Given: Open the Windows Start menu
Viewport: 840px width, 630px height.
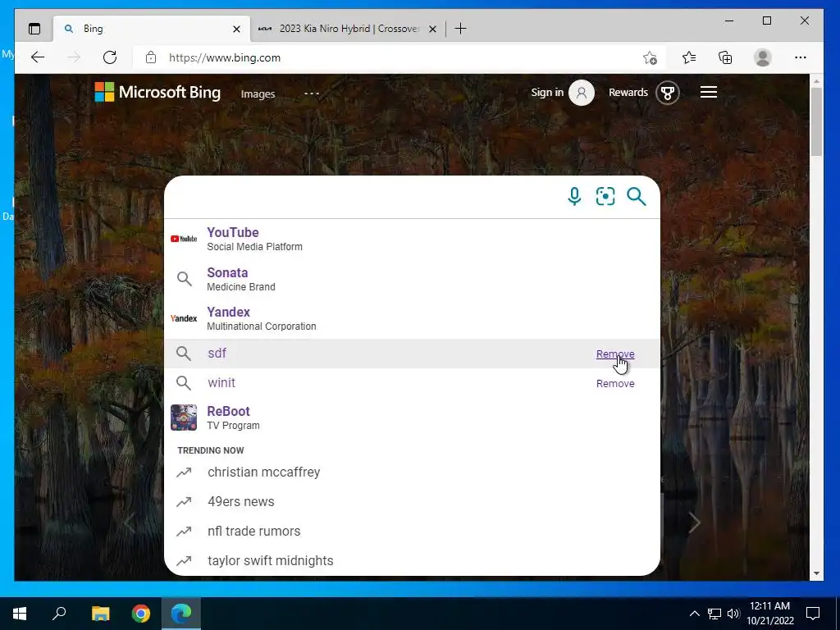Looking at the screenshot, I should point(20,614).
